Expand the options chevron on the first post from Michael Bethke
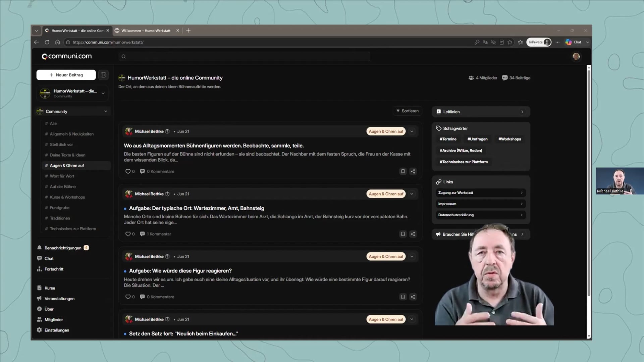Screen dimensions: 644x362 (412, 131)
